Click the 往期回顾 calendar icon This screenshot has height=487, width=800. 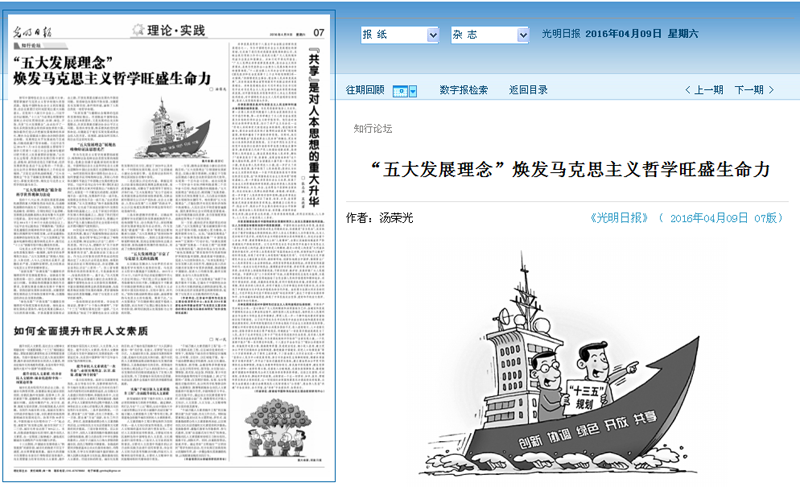coord(400,90)
